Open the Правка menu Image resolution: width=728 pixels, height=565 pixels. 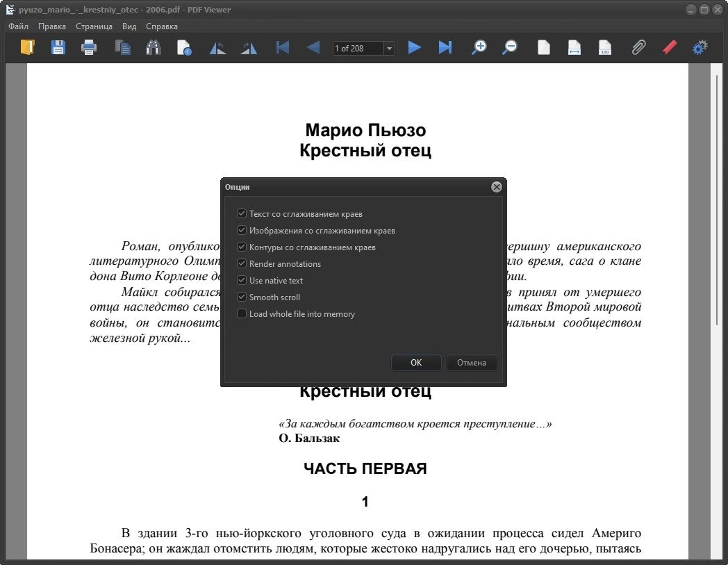52,26
